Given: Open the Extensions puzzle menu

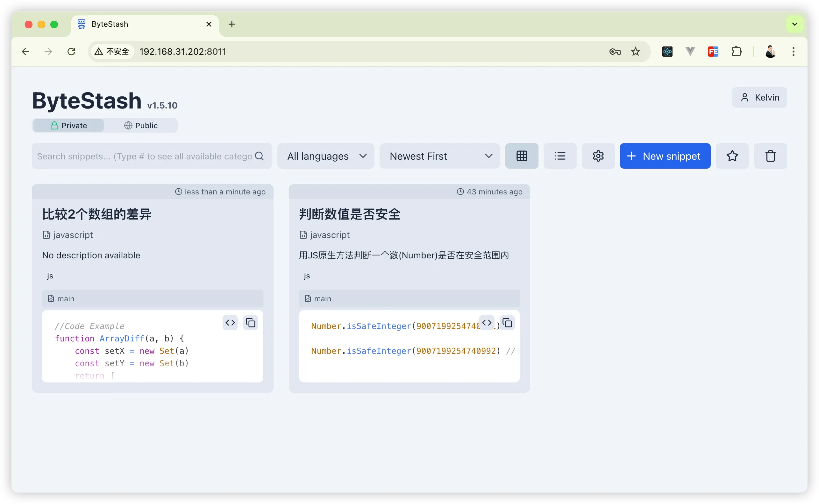Looking at the screenshot, I should (736, 52).
